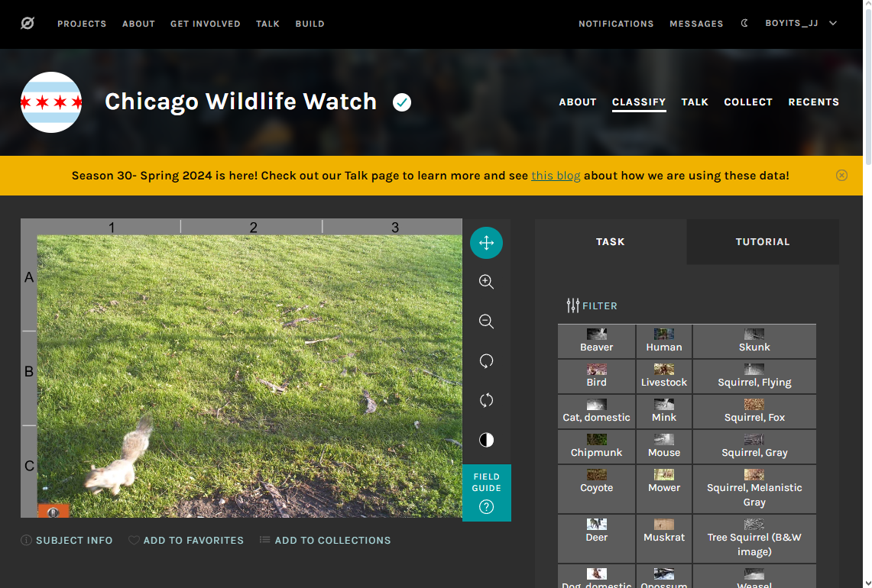The width and height of the screenshot is (872, 588).
Task: Add subject to favorites
Action: point(186,540)
